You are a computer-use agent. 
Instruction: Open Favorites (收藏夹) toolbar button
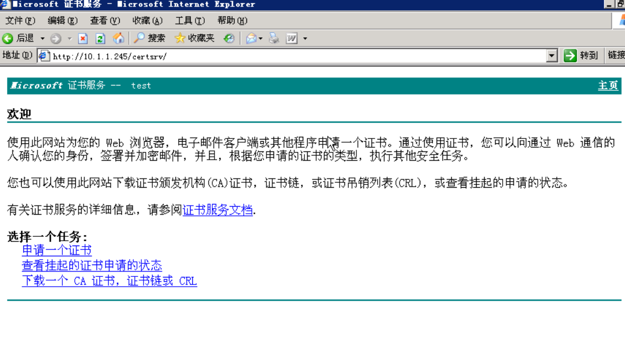(x=195, y=38)
